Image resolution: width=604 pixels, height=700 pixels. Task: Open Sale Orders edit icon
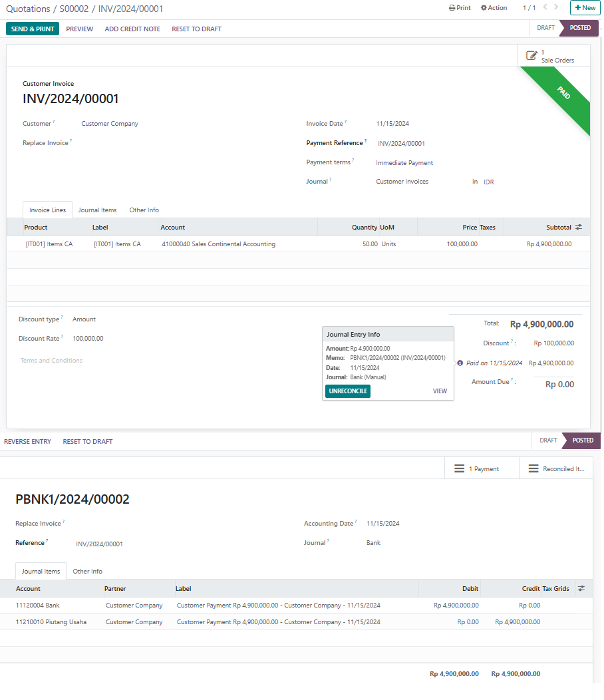coord(531,55)
